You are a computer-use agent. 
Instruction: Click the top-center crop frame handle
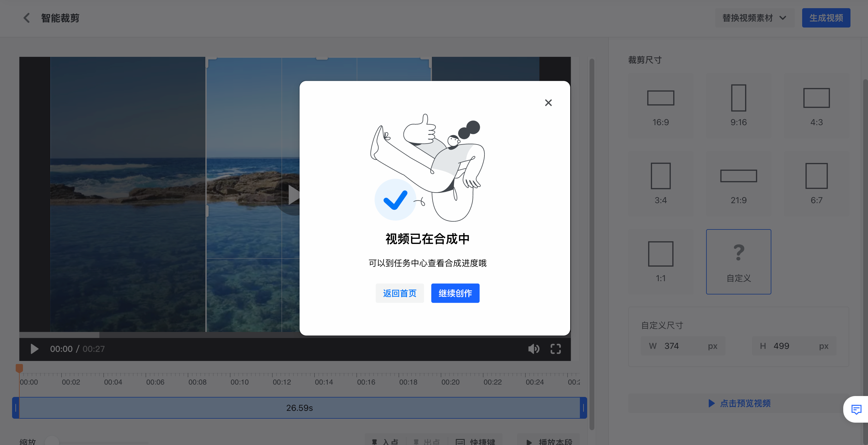(322, 58)
